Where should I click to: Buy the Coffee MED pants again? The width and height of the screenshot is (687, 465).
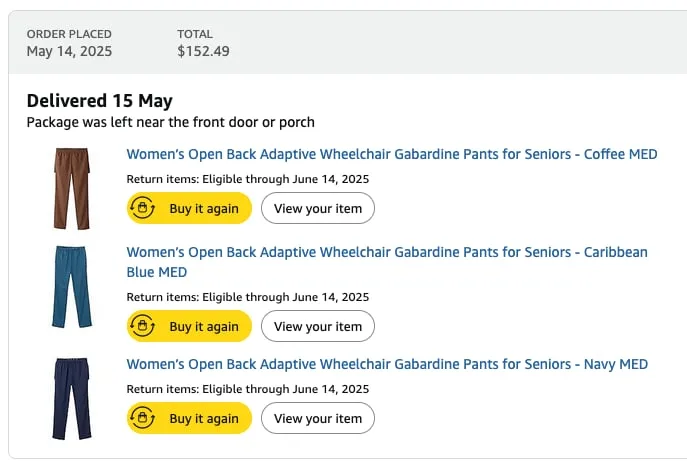[189, 208]
